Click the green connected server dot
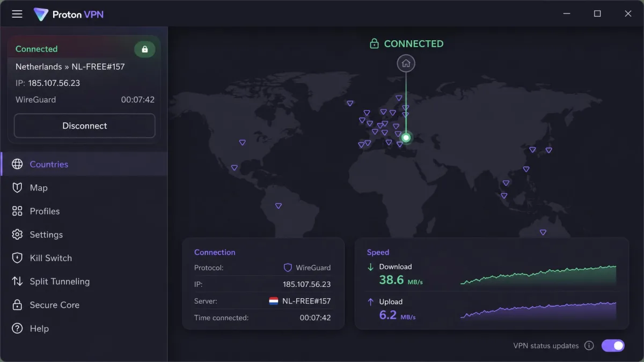 click(406, 138)
